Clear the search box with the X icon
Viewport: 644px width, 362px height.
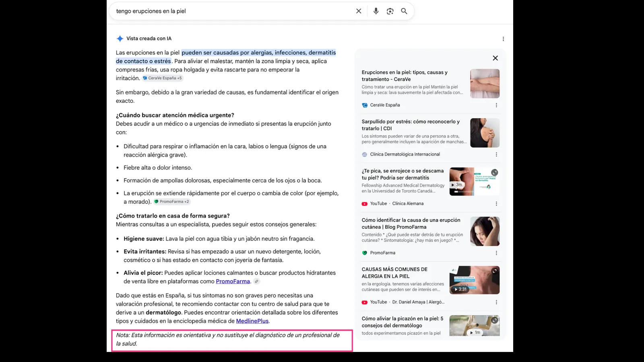point(359,11)
